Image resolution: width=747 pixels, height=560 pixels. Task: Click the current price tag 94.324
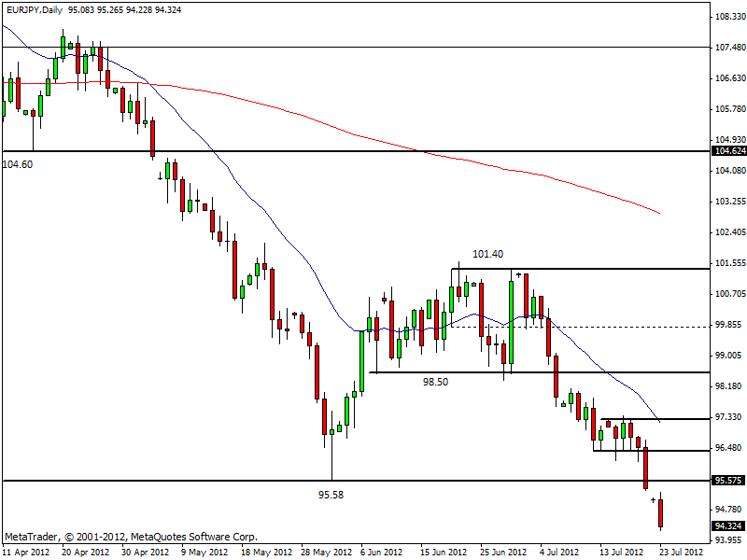point(727,525)
